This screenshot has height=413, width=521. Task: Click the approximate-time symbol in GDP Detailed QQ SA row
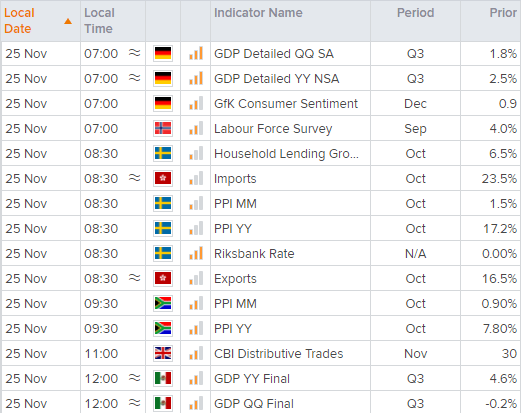[135, 53]
